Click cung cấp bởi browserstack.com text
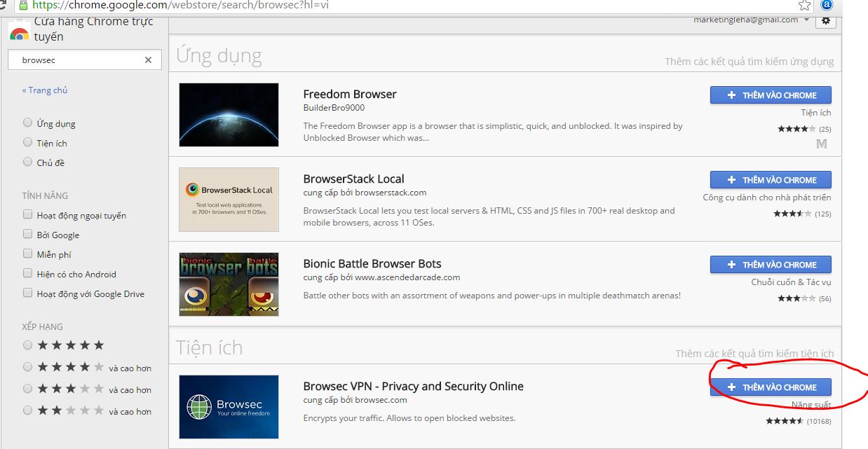Screen dimensions: 868x449 [365, 193]
